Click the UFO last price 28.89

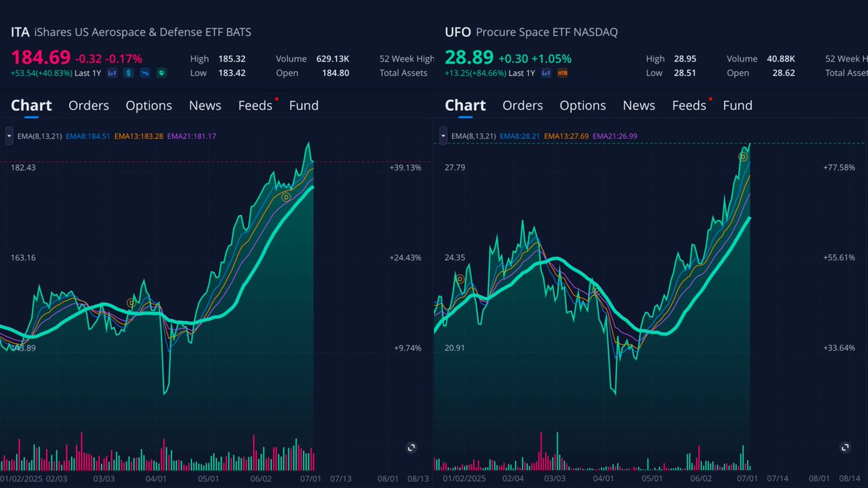(x=469, y=56)
